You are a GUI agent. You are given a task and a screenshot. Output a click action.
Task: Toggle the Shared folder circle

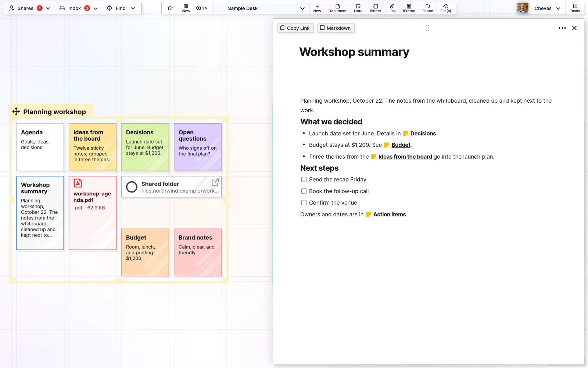pyautogui.click(x=132, y=187)
